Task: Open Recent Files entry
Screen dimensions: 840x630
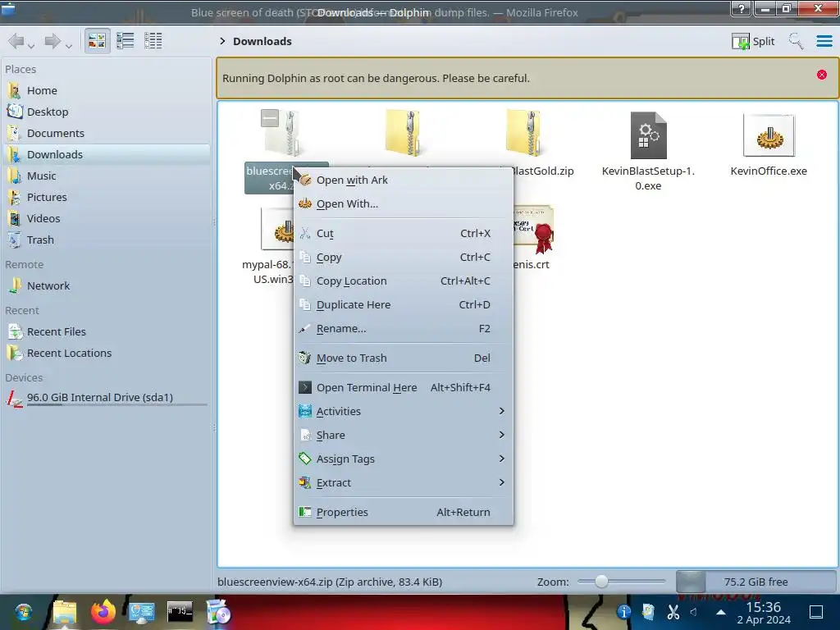Action: 107,332
